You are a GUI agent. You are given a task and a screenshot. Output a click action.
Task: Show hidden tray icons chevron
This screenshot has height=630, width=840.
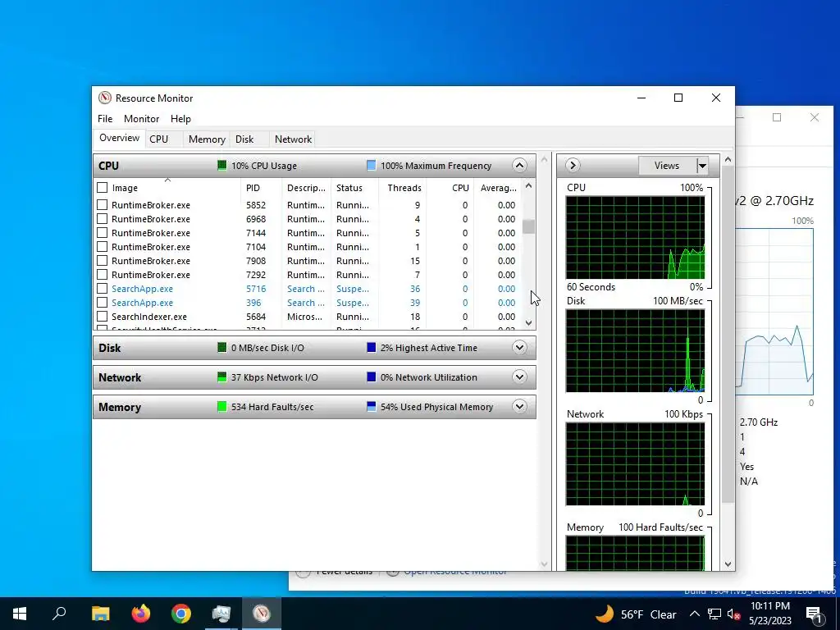[x=694, y=614]
